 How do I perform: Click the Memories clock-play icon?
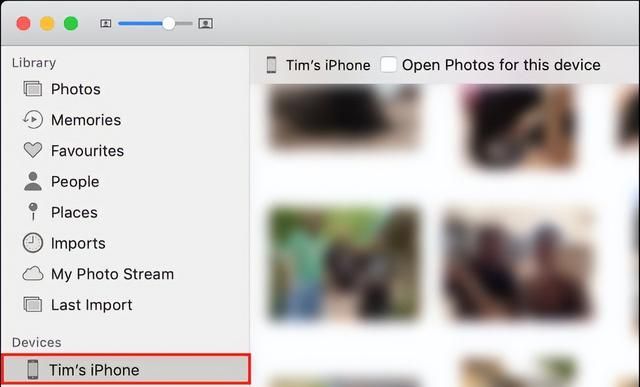33,120
